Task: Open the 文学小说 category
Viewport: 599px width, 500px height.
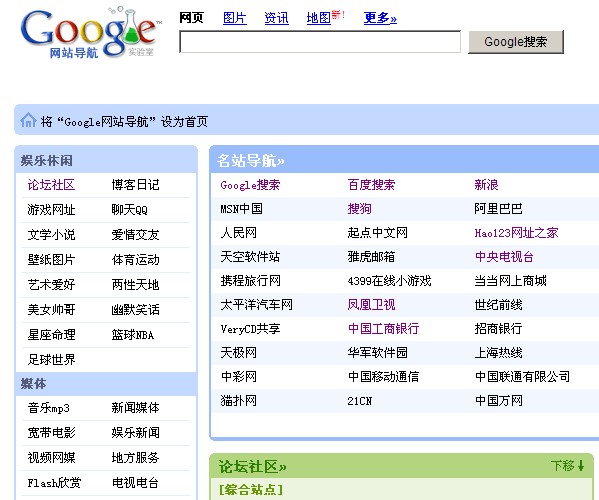Action: coord(51,235)
